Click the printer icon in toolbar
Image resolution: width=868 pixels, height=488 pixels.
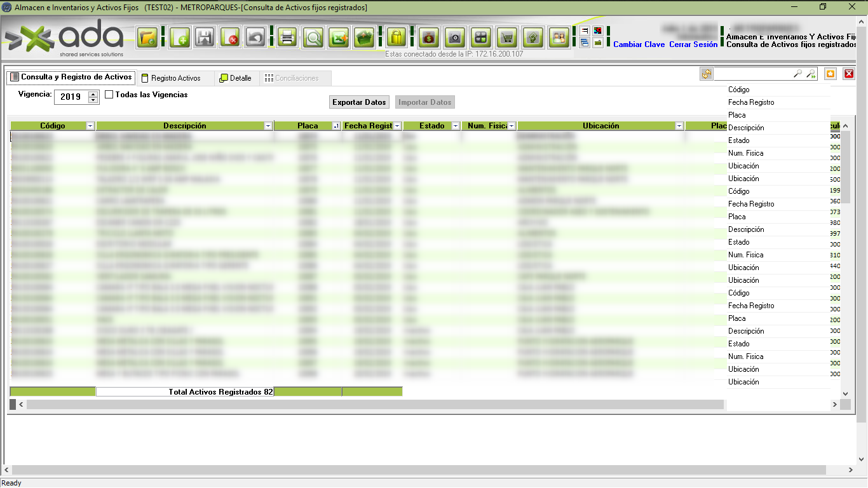[287, 38]
